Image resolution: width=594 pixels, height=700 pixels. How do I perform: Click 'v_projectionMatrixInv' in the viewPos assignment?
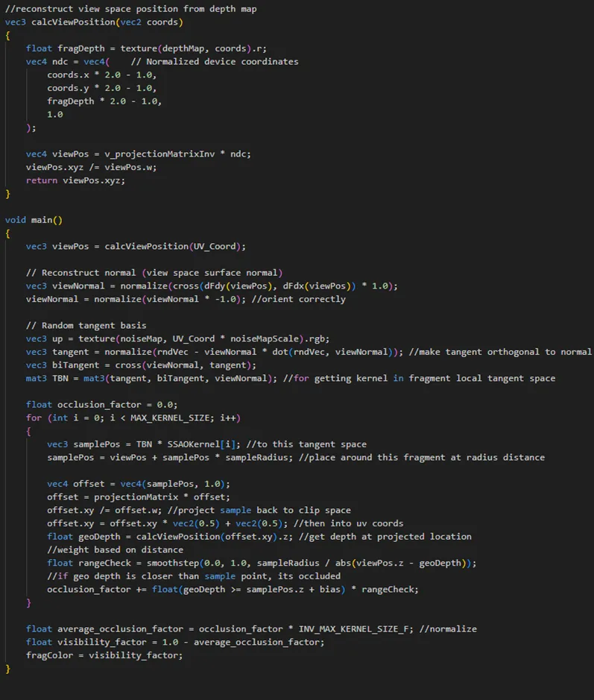tap(159, 154)
